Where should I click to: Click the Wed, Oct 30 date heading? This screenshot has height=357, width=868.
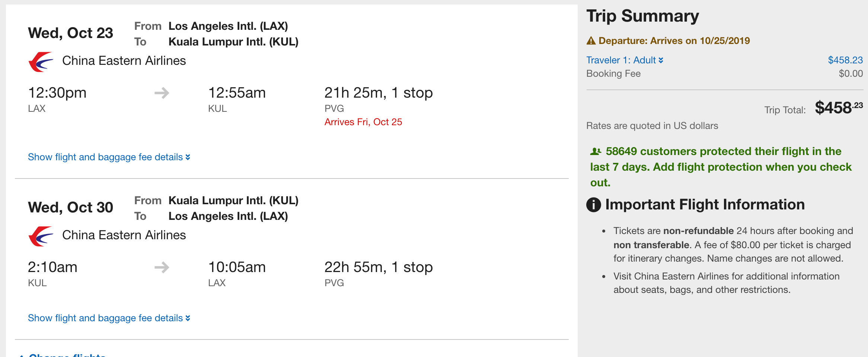70,208
